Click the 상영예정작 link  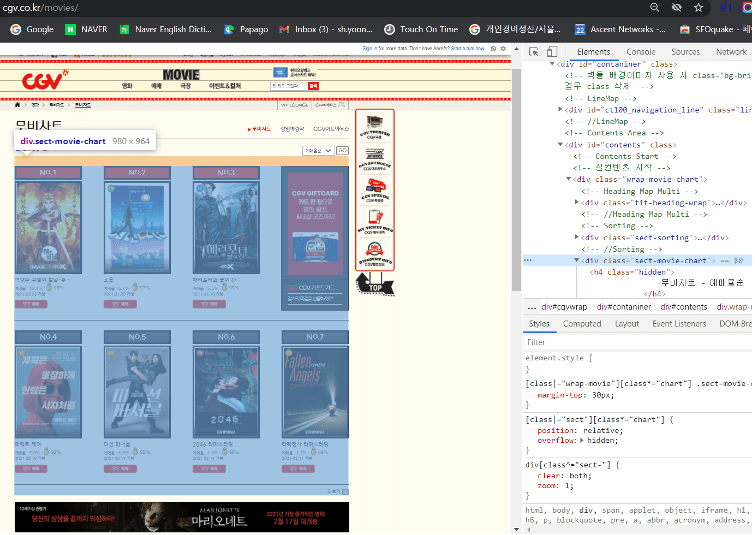tap(292, 129)
